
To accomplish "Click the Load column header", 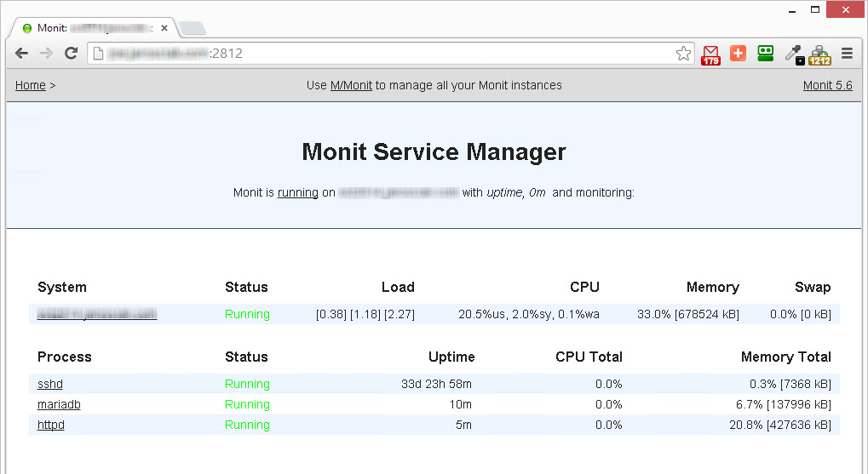I will point(398,287).
